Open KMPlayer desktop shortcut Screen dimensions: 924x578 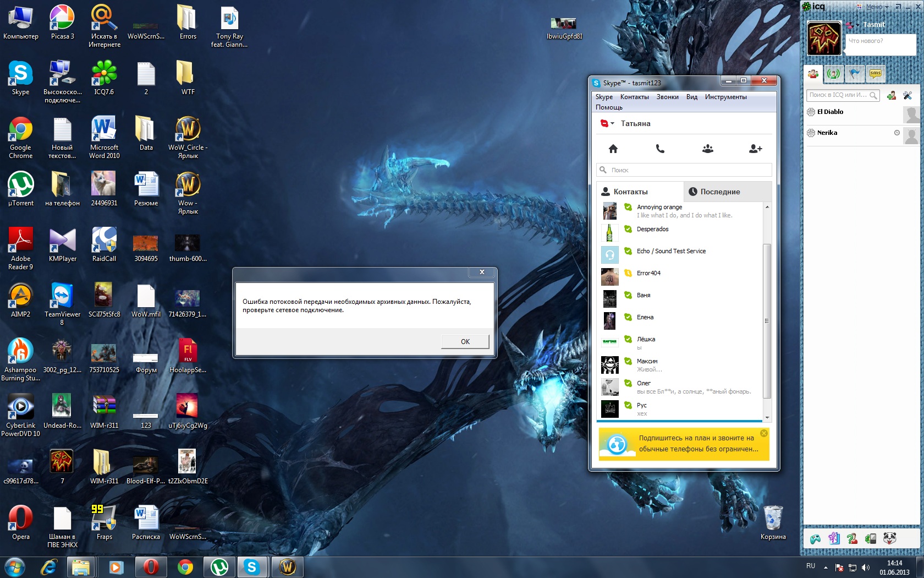[62, 245]
